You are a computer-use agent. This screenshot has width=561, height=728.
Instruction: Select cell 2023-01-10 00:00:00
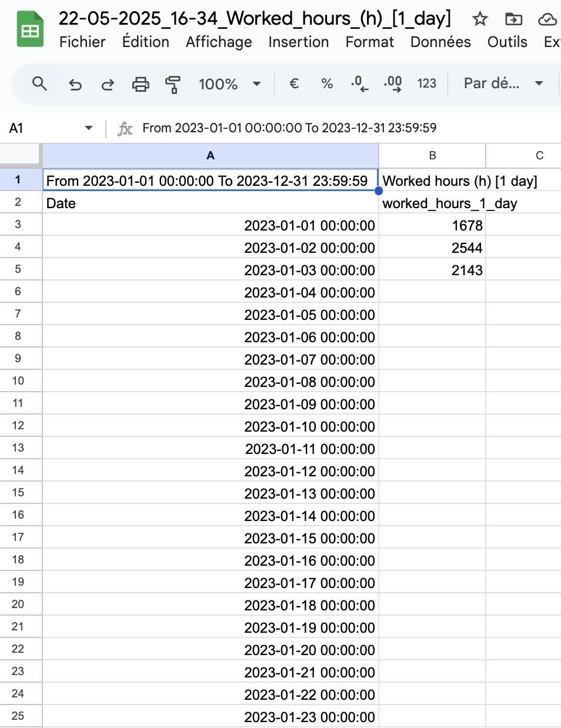[211, 426]
